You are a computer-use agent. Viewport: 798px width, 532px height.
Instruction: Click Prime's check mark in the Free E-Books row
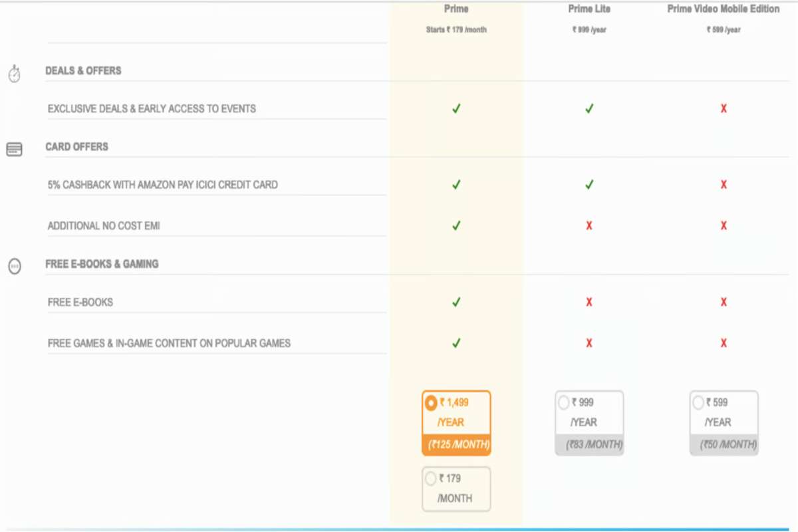click(456, 302)
